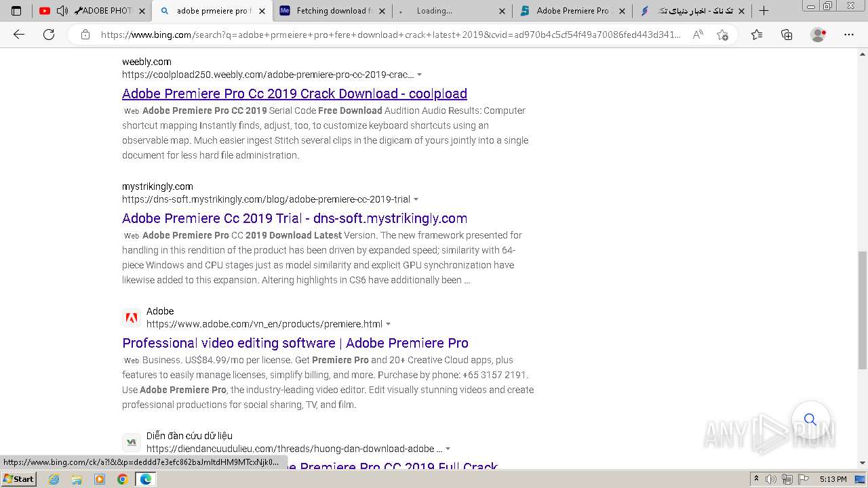Click the Diễn đàn cứu dữ liệu site icon
Image resolution: width=868 pixels, height=488 pixels.
point(132,443)
